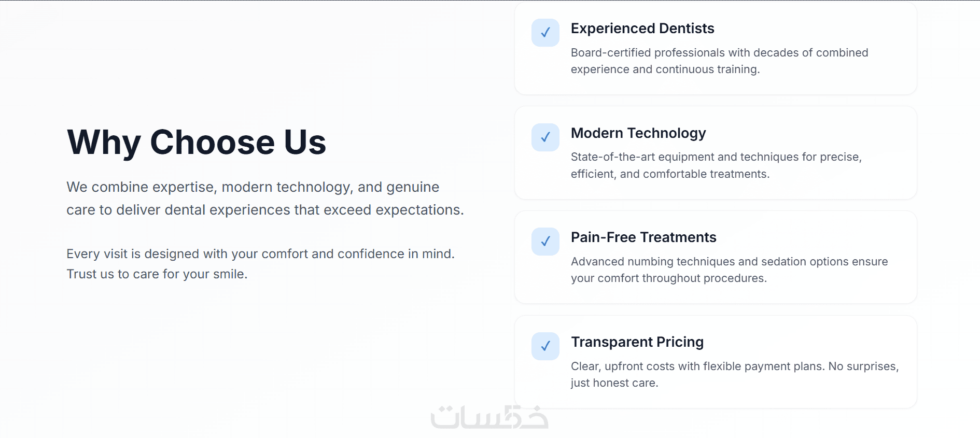
Task: Click the Modern Technology heading
Action: (638, 133)
